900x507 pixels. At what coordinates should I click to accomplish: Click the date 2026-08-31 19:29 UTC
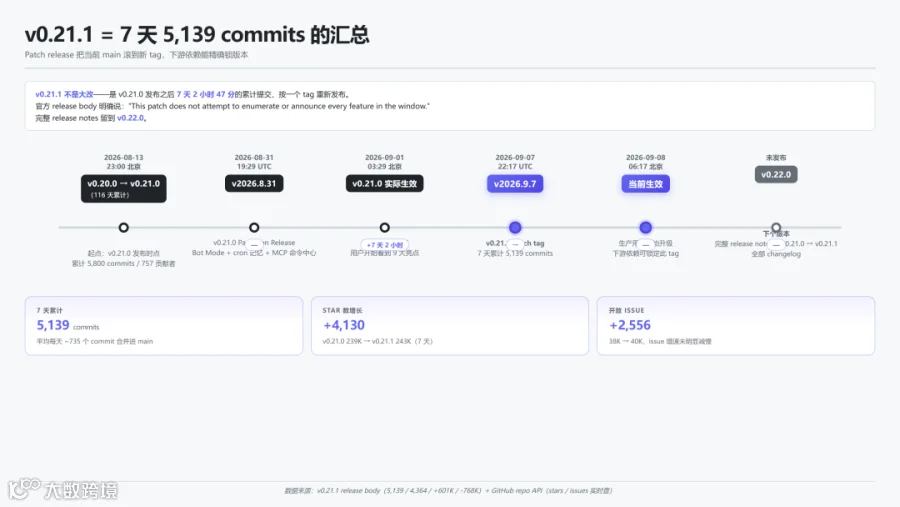click(254, 162)
